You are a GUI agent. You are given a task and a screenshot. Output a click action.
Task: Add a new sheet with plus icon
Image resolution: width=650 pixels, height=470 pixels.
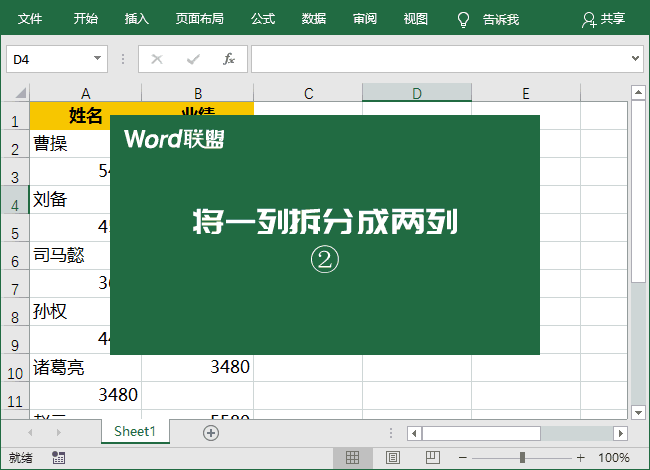pos(211,433)
